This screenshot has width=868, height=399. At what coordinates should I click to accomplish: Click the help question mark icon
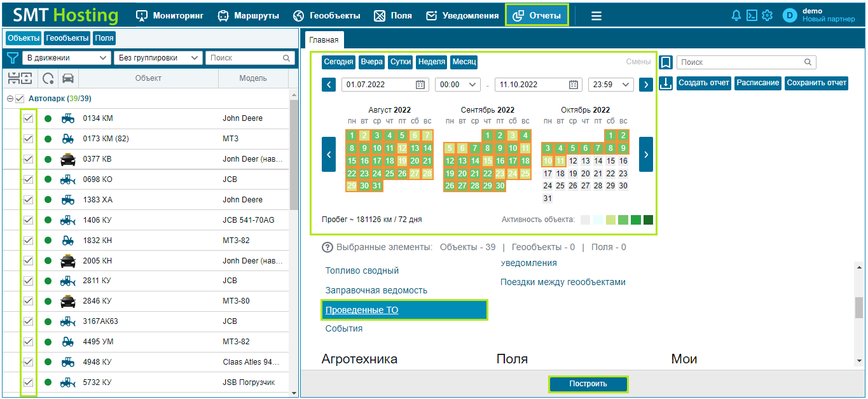pyautogui.click(x=327, y=247)
